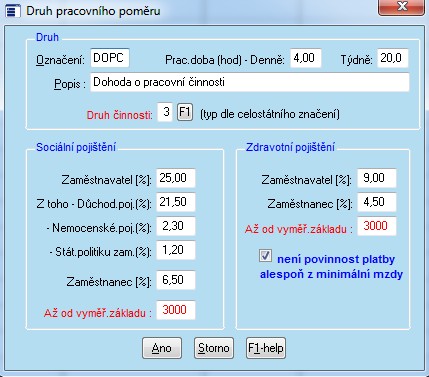Click the Týdně label
429x377 pixels.
click(x=356, y=60)
